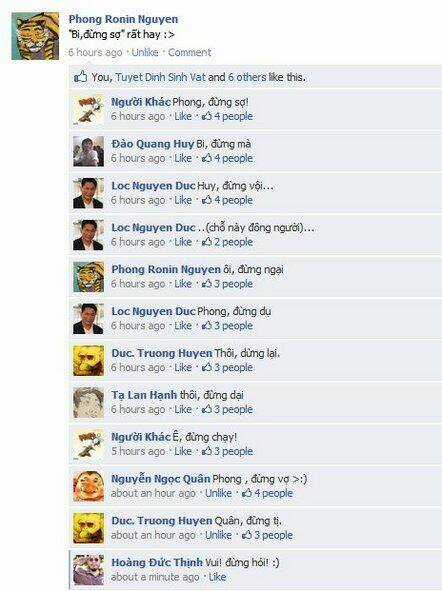Click the Comment link under the post
Viewport: 442px width, 591px height.
coord(190,52)
